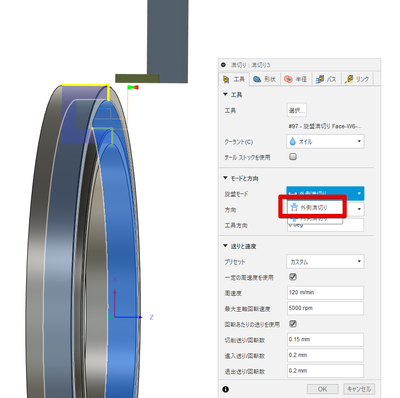Click the Z axis label in viewport

pyautogui.click(x=151, y=317)
